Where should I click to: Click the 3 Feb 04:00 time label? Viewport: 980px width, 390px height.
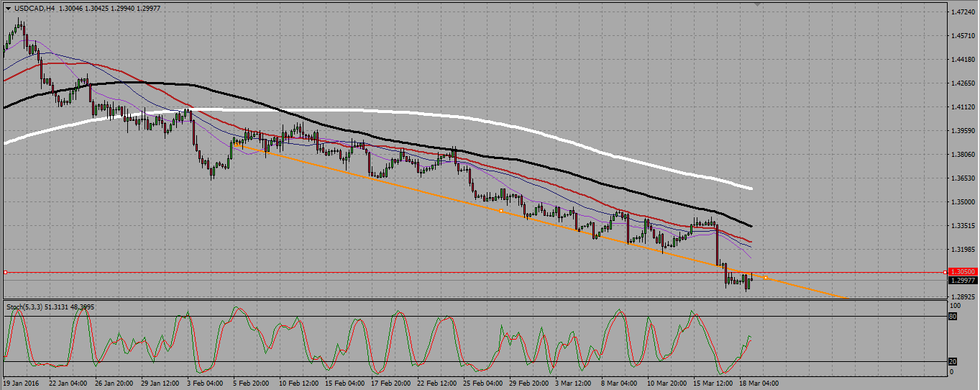point(206,383)
